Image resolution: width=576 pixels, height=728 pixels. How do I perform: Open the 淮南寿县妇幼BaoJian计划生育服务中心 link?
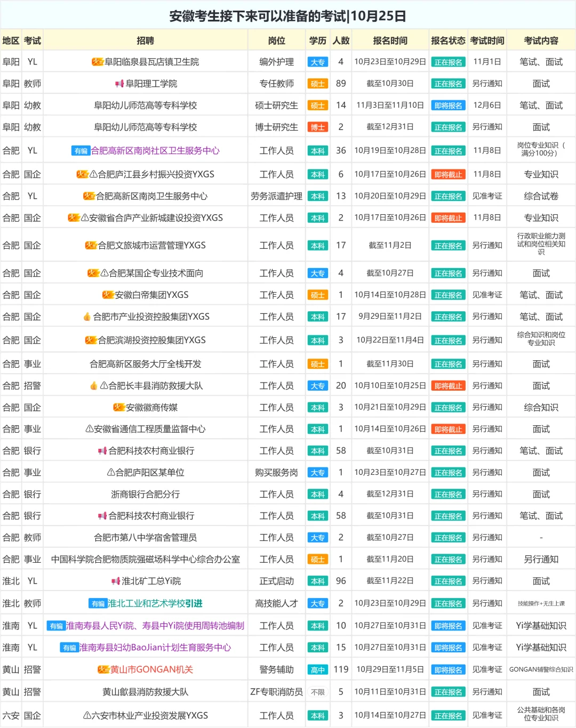coord(155,647)
